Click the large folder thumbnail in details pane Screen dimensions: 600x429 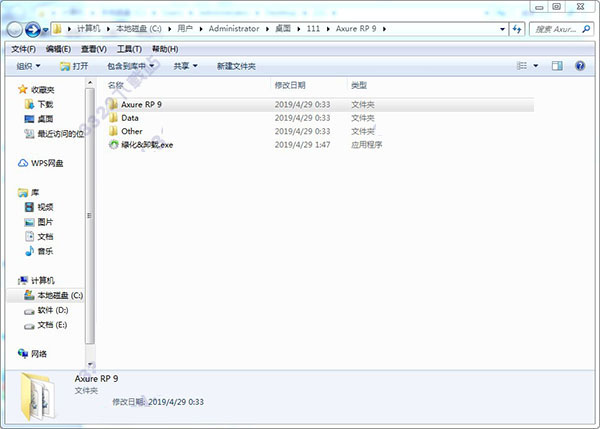click(x=38, y=397)
